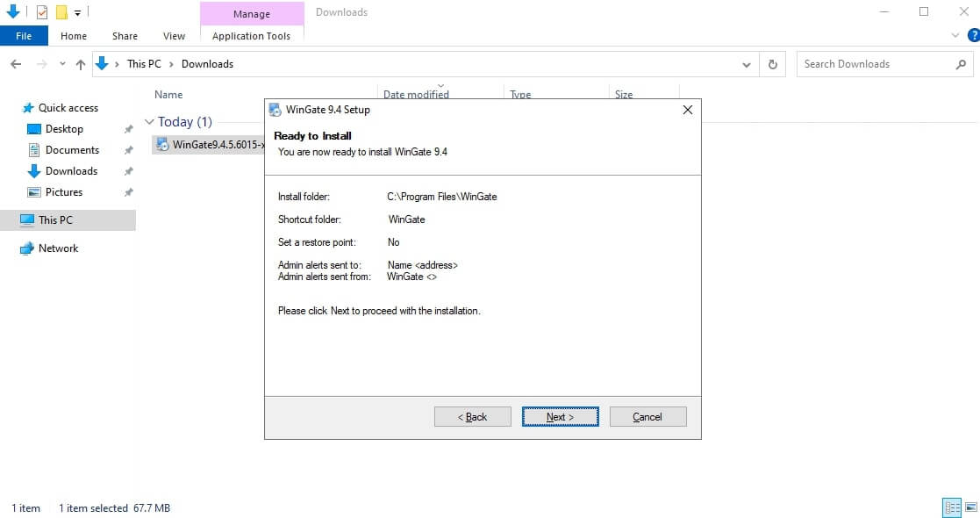
Task: Click the forward navigation arrow
Action: tap(41, 64)
